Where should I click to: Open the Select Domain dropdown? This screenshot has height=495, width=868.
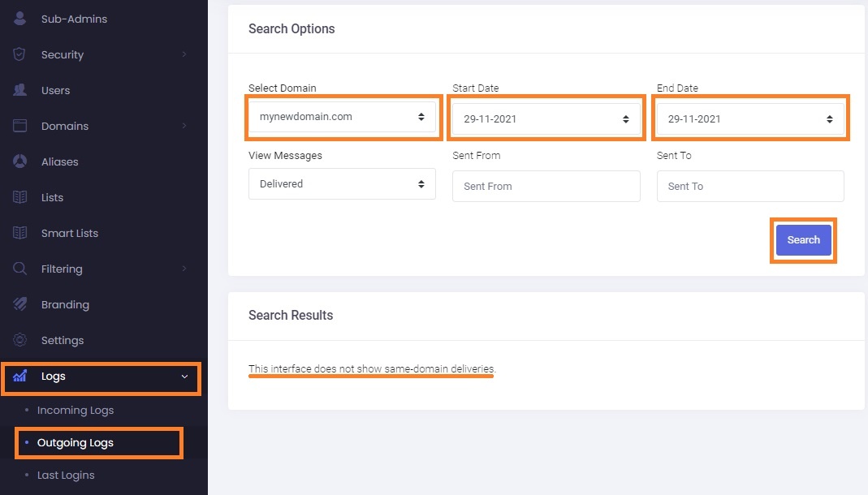click(342, 117)
